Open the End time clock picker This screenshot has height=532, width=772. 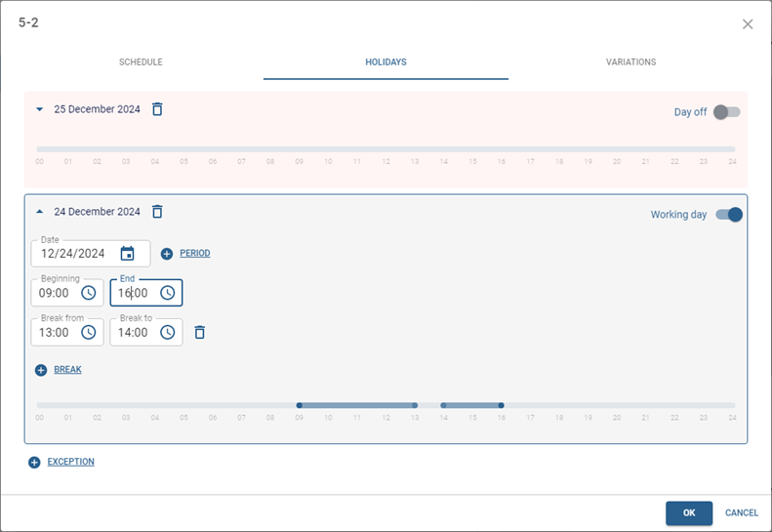click(x=168, y=293)
